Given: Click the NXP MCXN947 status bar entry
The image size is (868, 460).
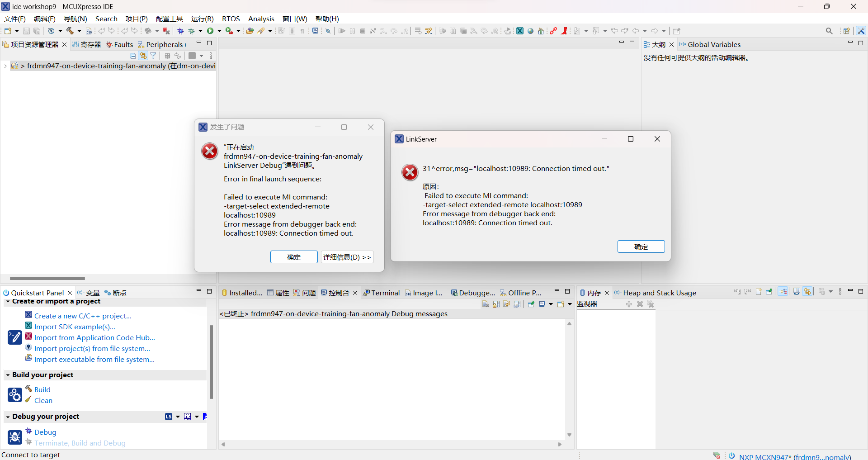Looking at the screenshot, I should tap(795, 456).
